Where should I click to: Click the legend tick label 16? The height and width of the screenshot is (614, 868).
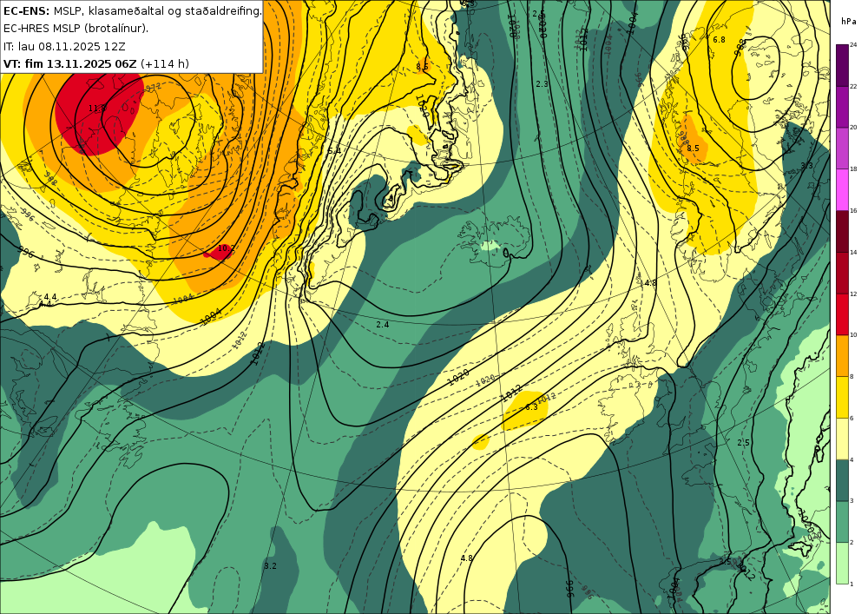853,210
